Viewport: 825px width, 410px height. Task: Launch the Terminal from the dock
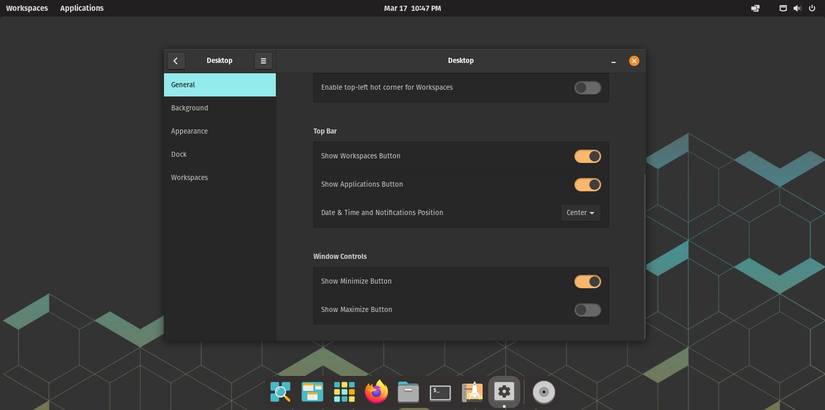(x=440, y=393)
